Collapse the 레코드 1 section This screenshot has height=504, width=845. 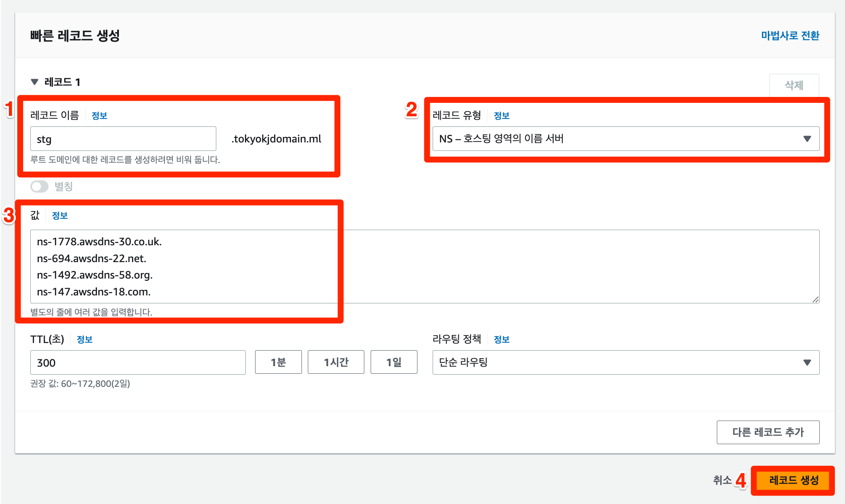click(x=35, y=81)
